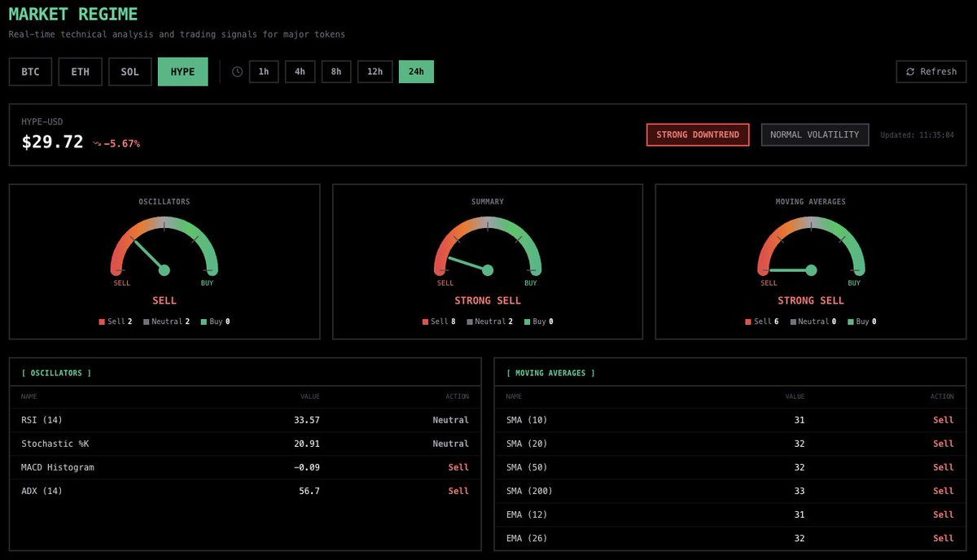Click the green Buy 0 legend swatch in Oscillators card
Screen dimensions: 977x560
point(203,322)
